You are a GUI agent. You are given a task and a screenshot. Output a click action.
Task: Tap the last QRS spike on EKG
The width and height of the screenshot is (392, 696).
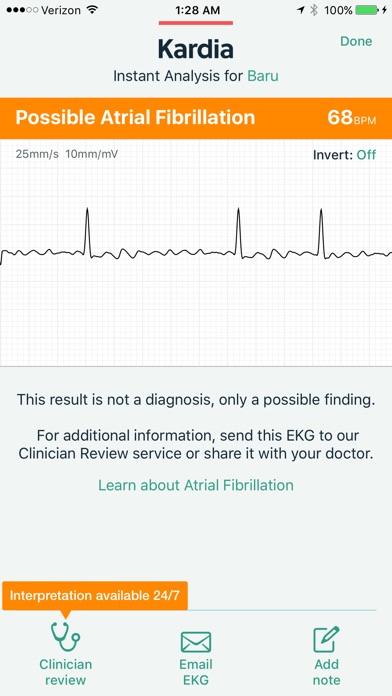click(x=321, y=233)
